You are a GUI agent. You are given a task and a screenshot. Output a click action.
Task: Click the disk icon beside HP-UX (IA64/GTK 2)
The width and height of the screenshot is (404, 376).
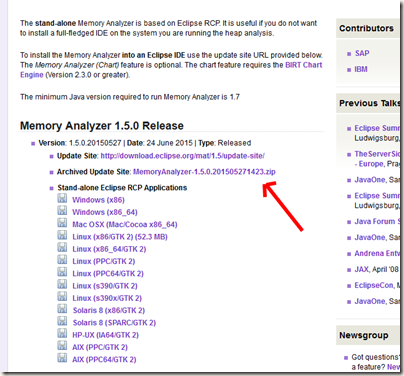pyautogui.click(x=62, y=334)
